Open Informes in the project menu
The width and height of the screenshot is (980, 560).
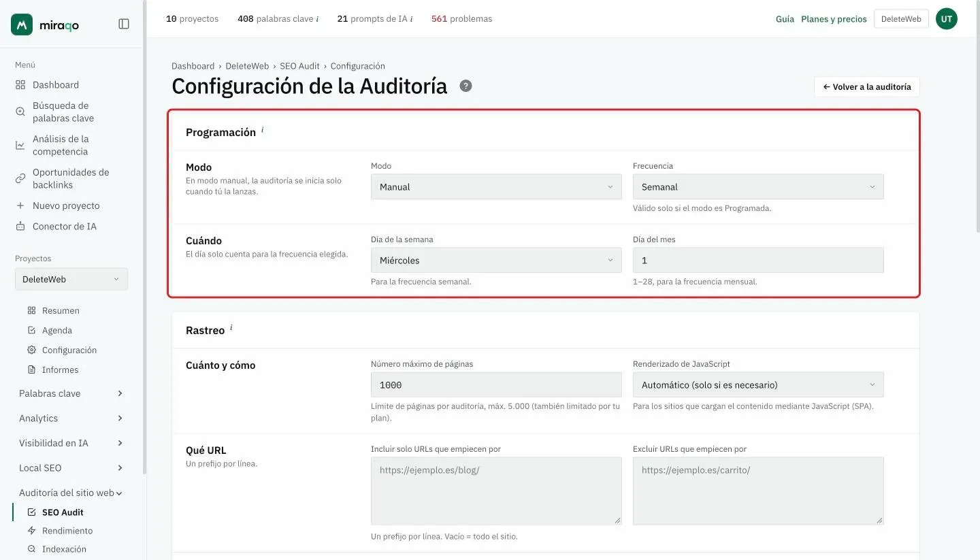click(x=60, y=369)
